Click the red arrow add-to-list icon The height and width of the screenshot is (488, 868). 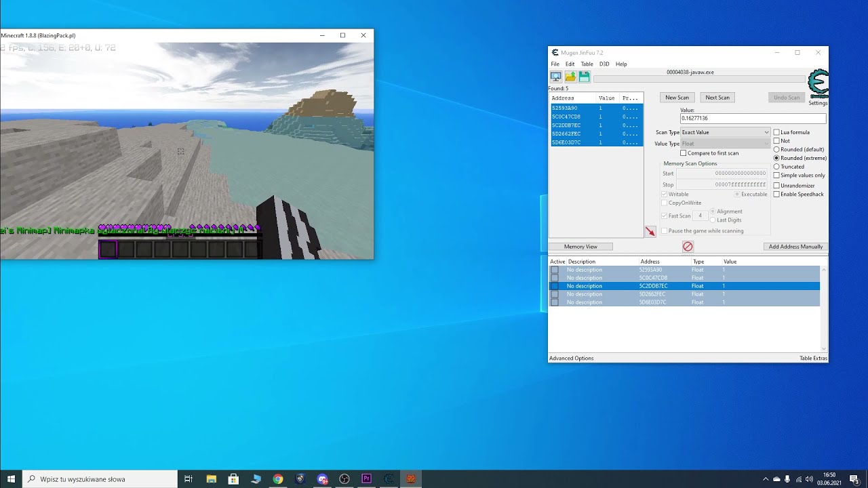(x=650, y=232)
